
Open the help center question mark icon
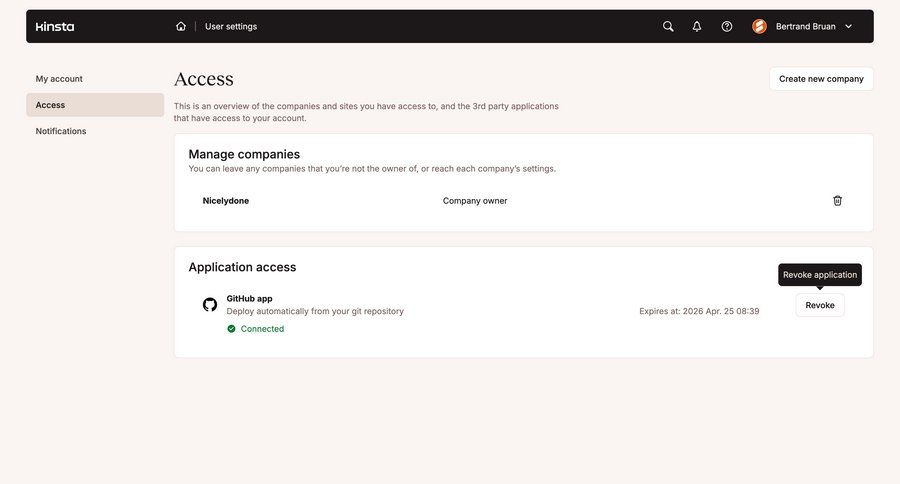coord(727,27)
